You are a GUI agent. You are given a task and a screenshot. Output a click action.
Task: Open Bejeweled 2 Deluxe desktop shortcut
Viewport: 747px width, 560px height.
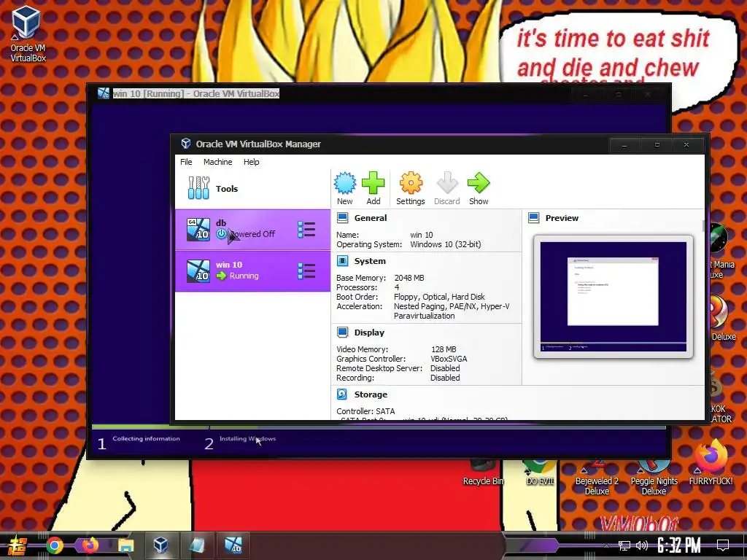[597, 477]
